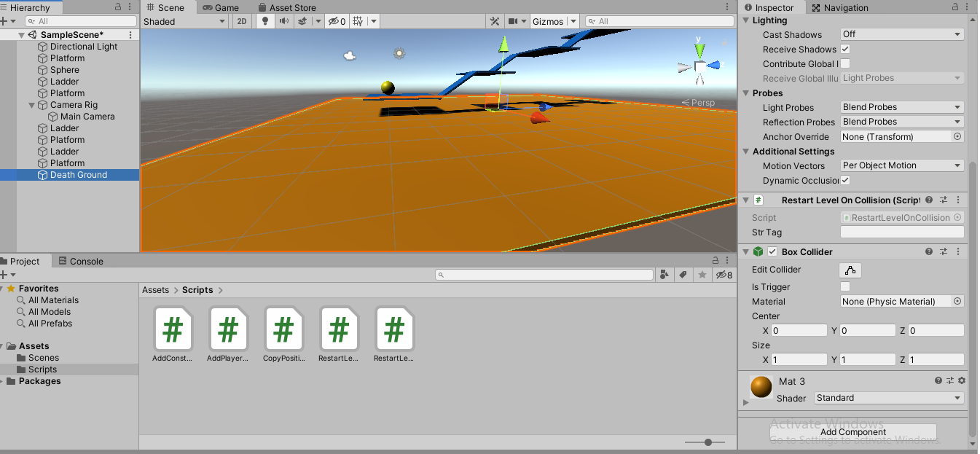The image size is (980, 454).
Task: Toggle scene lighting with the lightbulb icon
Action: tap(264, 21)
